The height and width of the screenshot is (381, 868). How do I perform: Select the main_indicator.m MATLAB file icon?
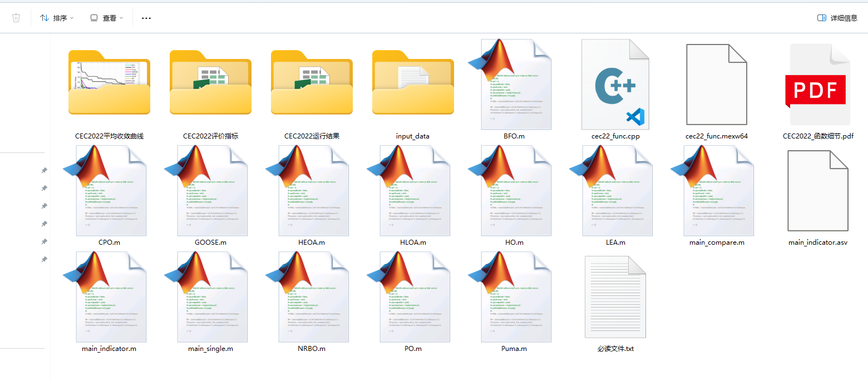click(x=105, y=297)
